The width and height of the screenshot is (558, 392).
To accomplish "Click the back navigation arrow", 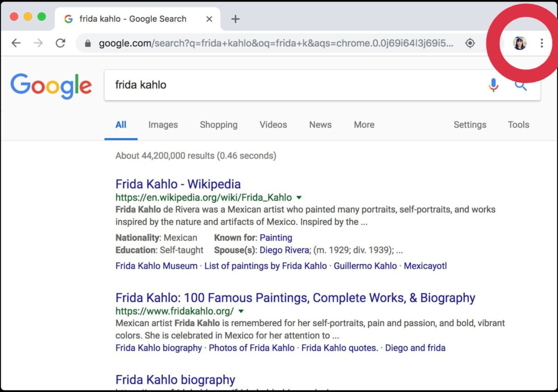I will pos(16,43).
